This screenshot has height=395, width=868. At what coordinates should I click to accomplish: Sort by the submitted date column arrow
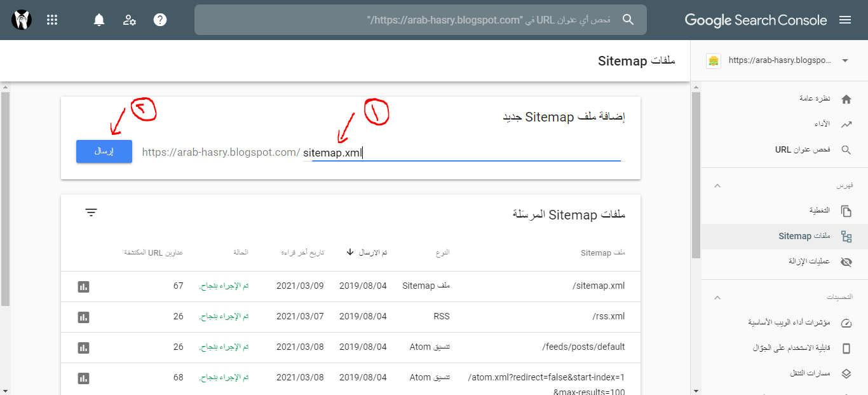[350, 253]
